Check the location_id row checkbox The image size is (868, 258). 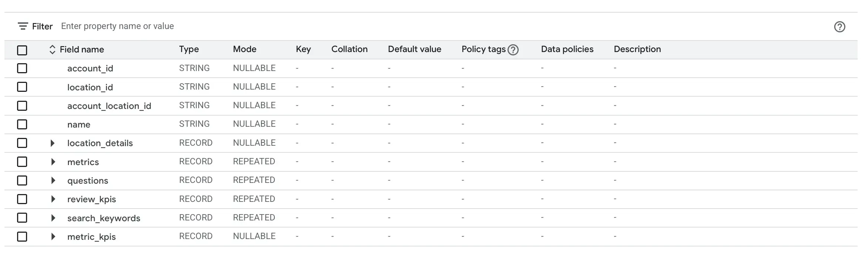22,87
